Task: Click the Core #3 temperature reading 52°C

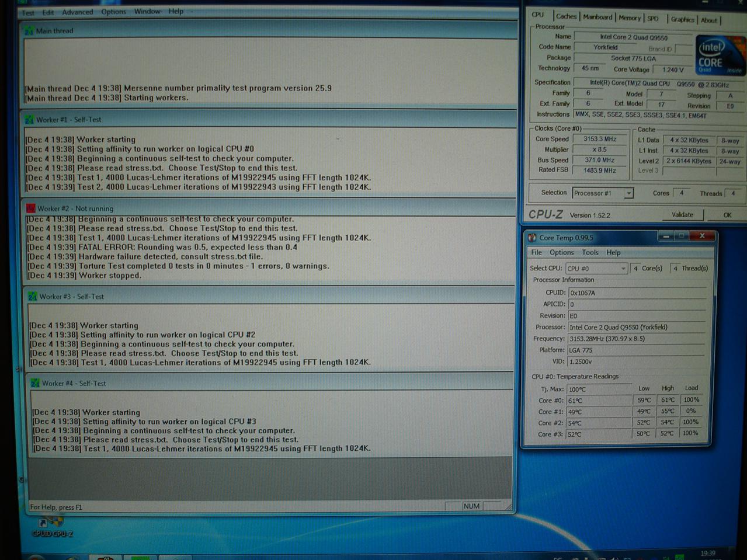Action: point(599,434)
